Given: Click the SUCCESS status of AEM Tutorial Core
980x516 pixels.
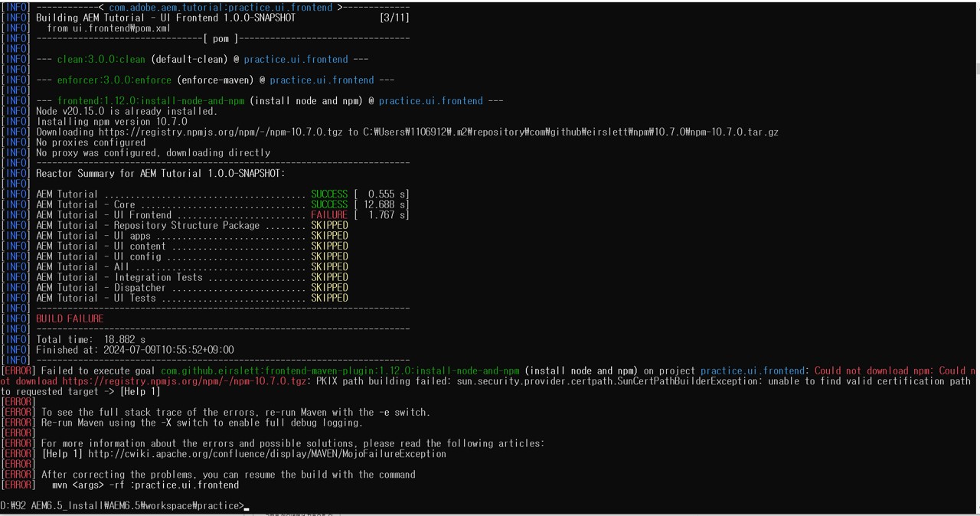Looking at the screenshot, I should point(328,204).
